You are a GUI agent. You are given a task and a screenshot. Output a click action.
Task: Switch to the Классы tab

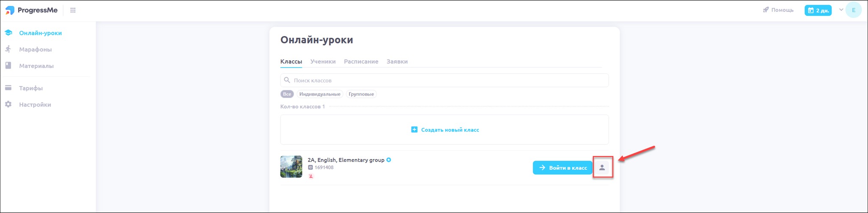[291, 62]
